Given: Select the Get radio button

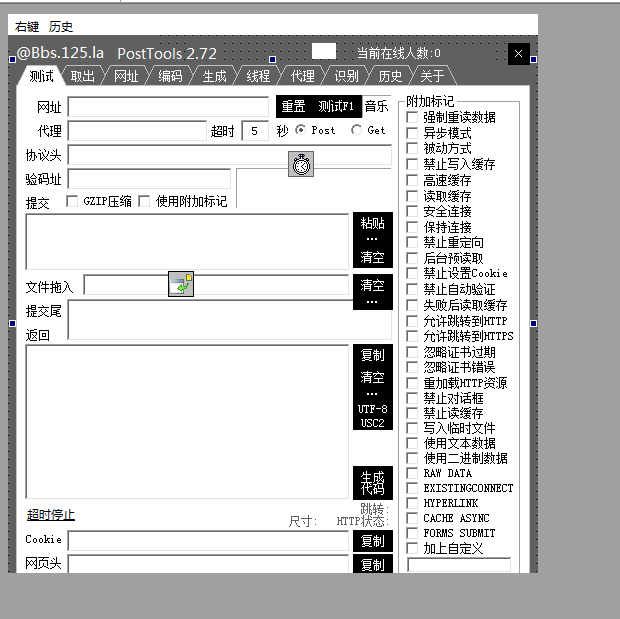Looking at the screenshot, I should point(356,130).
